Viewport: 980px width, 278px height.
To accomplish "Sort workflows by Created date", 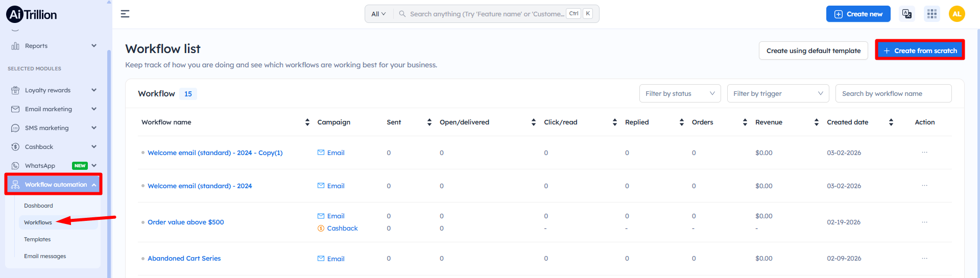I will pyautogui.click(x=891, y=122).
